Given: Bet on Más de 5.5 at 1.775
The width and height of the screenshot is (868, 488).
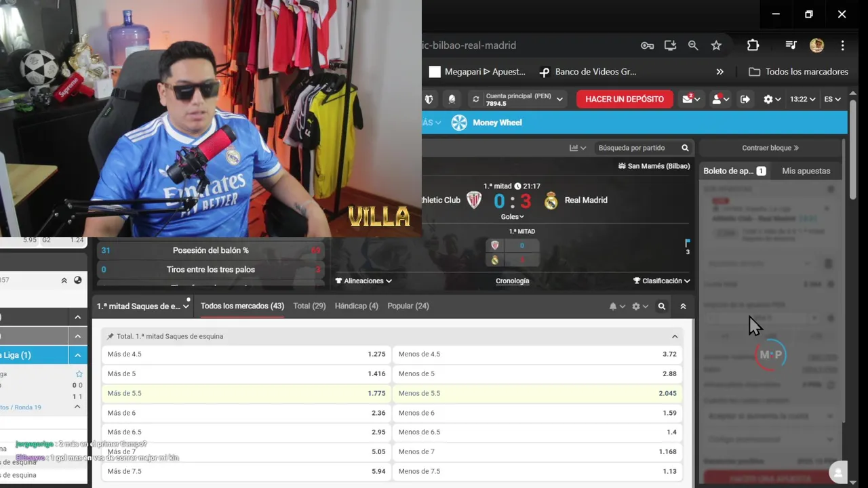Looking at the screenshot, I should (x=246, y=393).
